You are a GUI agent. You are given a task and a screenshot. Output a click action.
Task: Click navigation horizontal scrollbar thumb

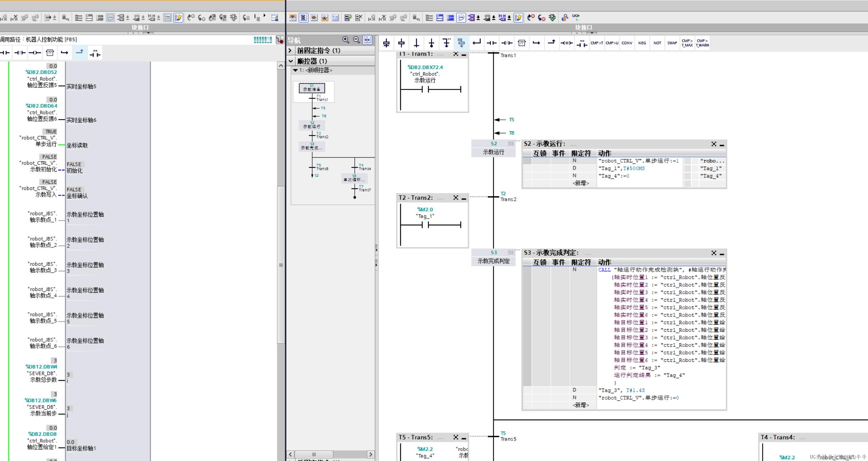tap(314, 454)
